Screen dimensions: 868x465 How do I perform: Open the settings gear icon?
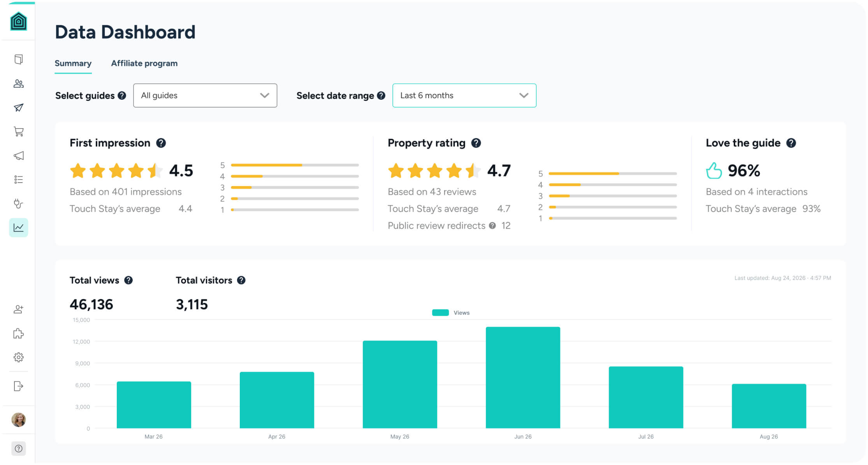coord(18,357)
